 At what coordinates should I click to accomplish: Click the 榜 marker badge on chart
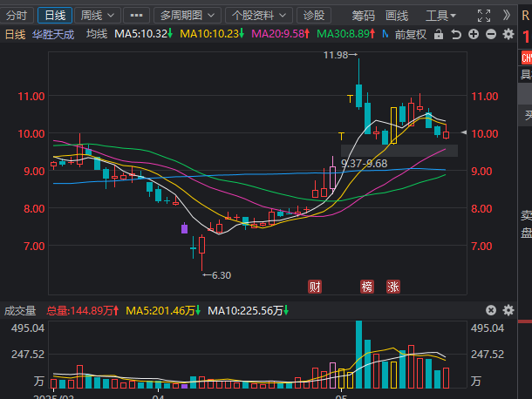coord(367,286)
